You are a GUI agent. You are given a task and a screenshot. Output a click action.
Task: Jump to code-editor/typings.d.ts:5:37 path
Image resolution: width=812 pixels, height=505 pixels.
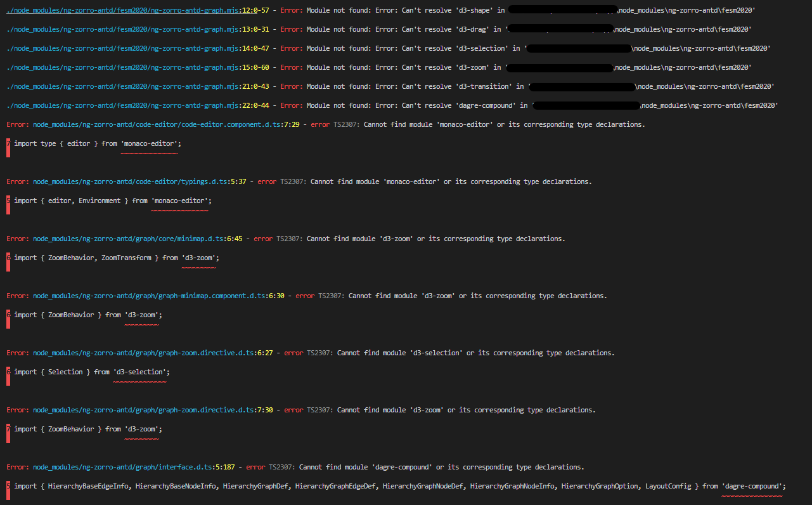coord(139,181)
